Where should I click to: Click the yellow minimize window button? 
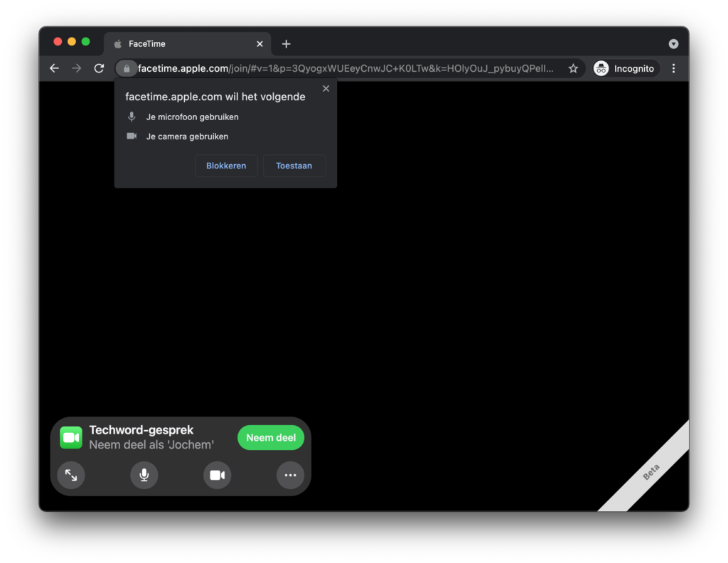[72, 42]
